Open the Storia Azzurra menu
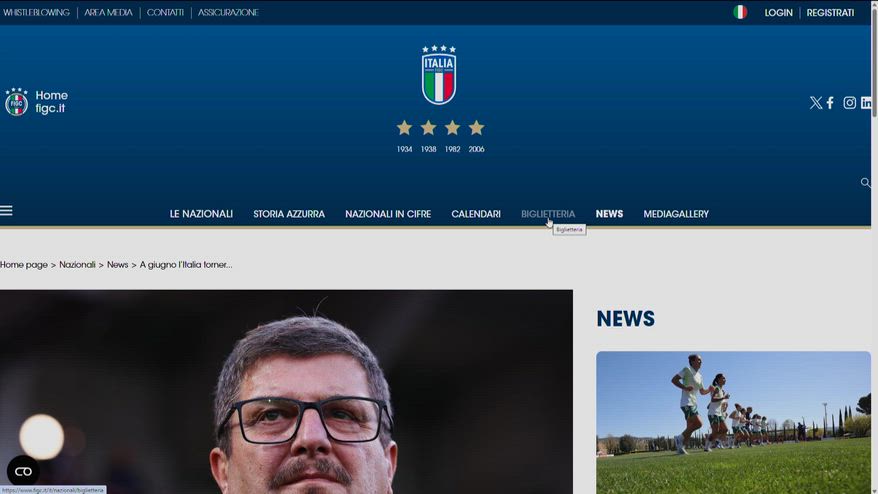Screen dimensions: 878x494 click(289, 214)
